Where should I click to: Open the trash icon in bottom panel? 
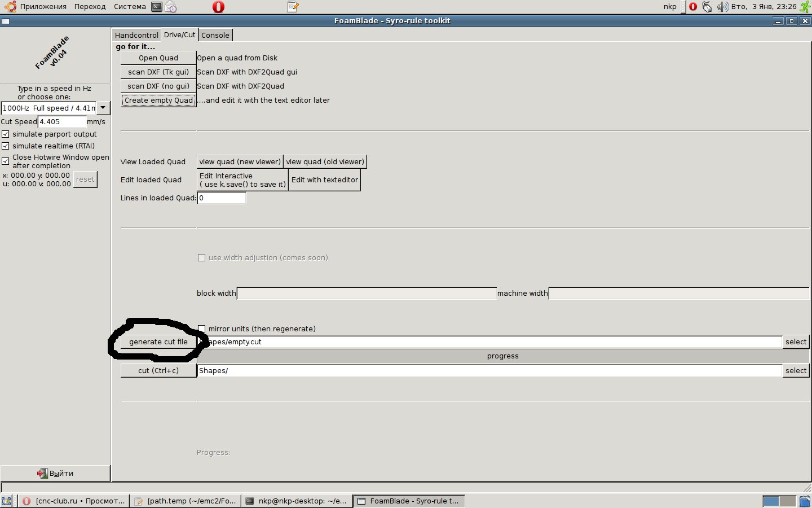click(x=805, y=501)
